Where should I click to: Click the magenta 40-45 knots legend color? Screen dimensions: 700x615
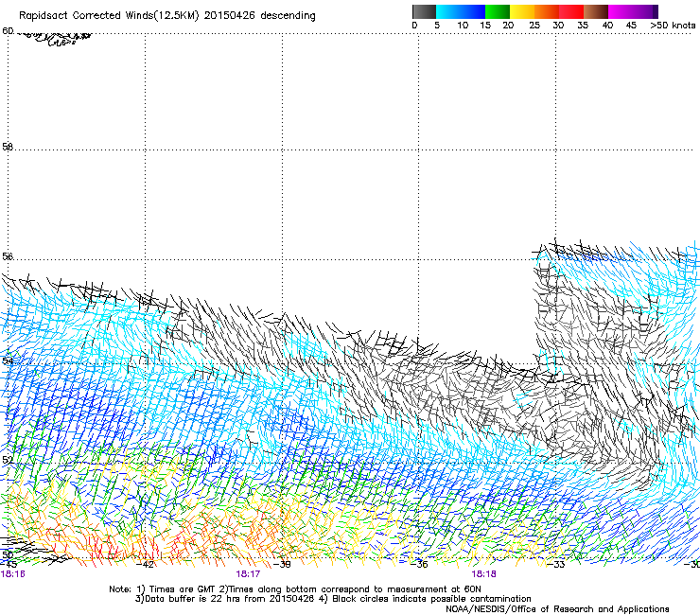621,11
